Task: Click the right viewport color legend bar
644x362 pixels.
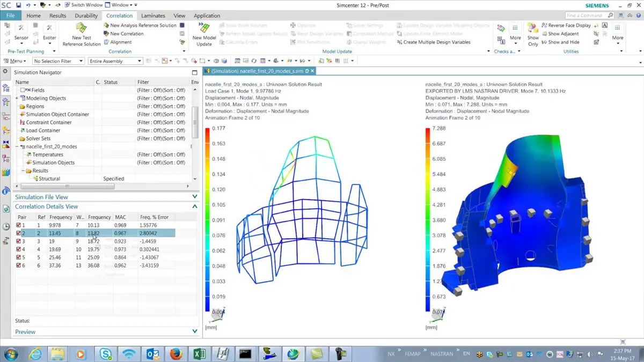Action: (x=429, y=219)
